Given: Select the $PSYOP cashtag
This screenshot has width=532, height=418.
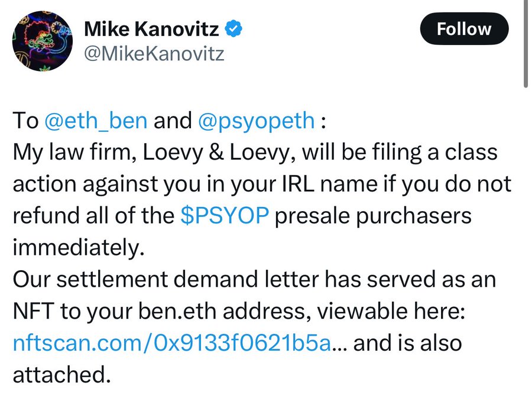Looking at the screenshot, I should pyautogui.click(x=225, y=215).
